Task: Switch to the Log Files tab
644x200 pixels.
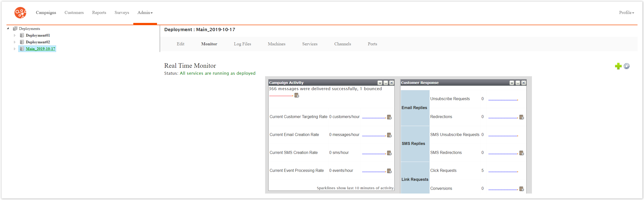Action: (x=242, y=44)
